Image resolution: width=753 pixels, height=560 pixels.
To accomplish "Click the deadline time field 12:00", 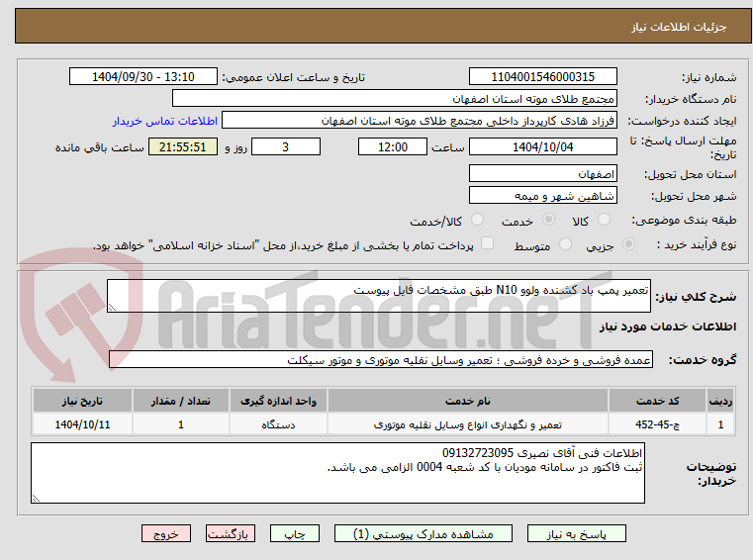I will (x=393, y=147).
